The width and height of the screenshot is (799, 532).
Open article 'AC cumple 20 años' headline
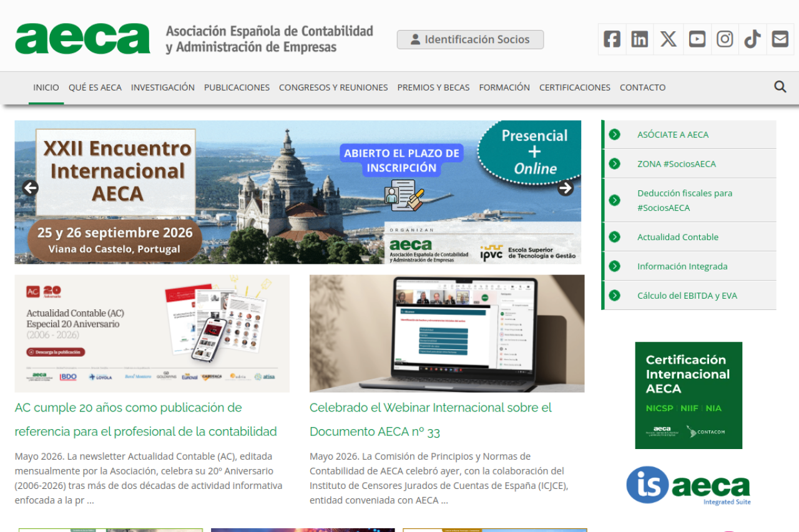click(x=145, y=419)
